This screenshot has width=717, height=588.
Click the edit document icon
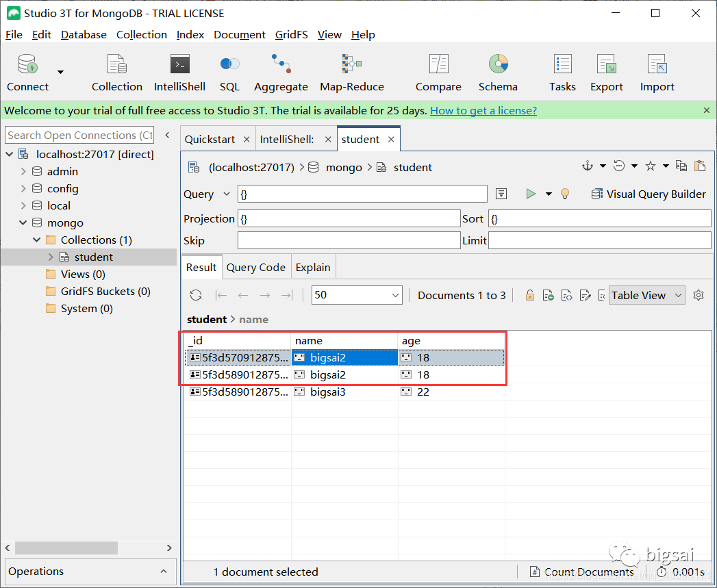(x=585, y=296)
